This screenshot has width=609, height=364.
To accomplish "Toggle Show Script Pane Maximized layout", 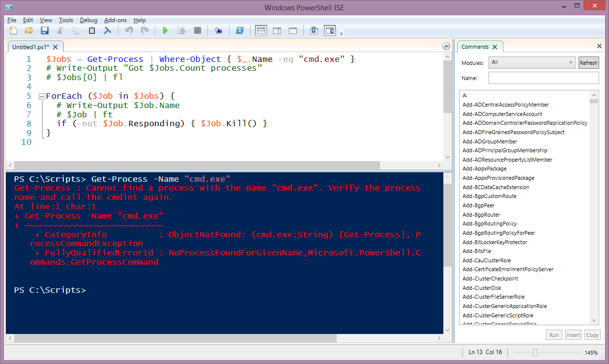I will tap(292, 31).
